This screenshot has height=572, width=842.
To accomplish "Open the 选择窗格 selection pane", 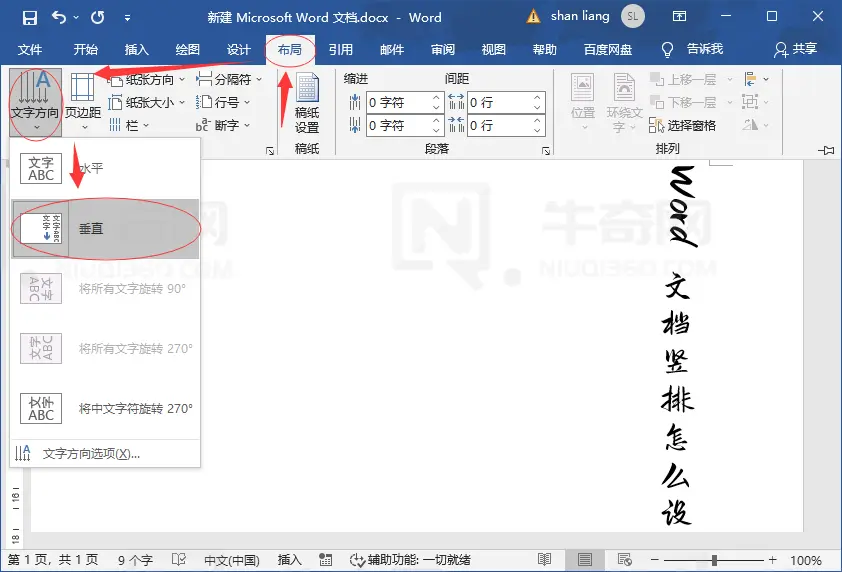I will click(x=683, y=126).
